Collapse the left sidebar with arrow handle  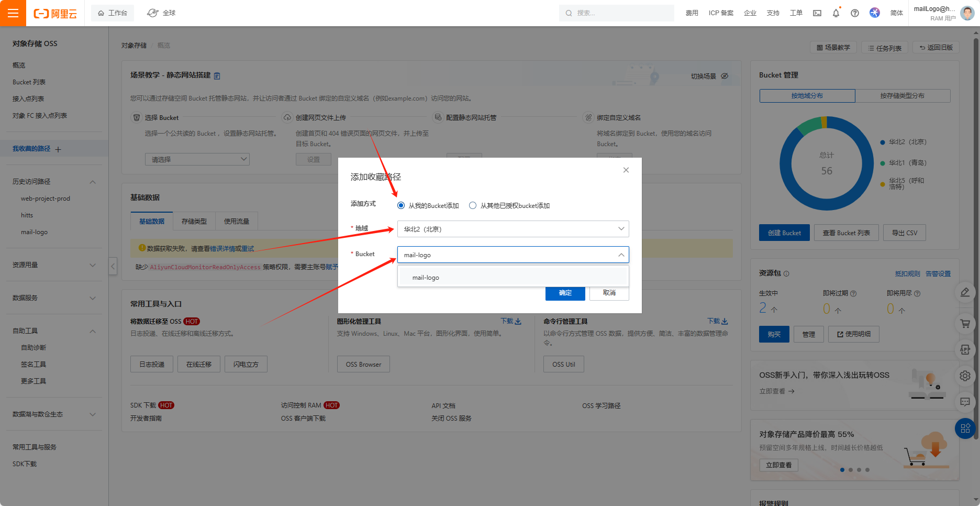(x=113, y=266)
